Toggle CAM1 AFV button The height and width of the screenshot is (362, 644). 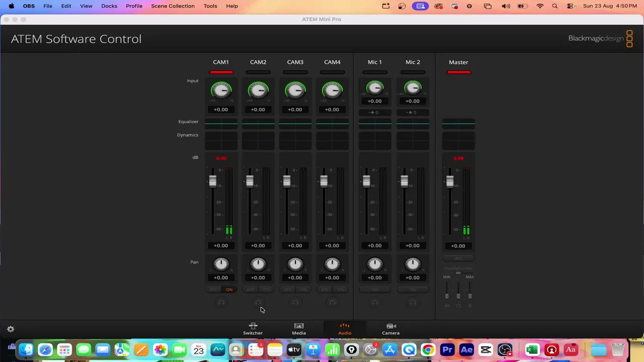pos(214,290)
